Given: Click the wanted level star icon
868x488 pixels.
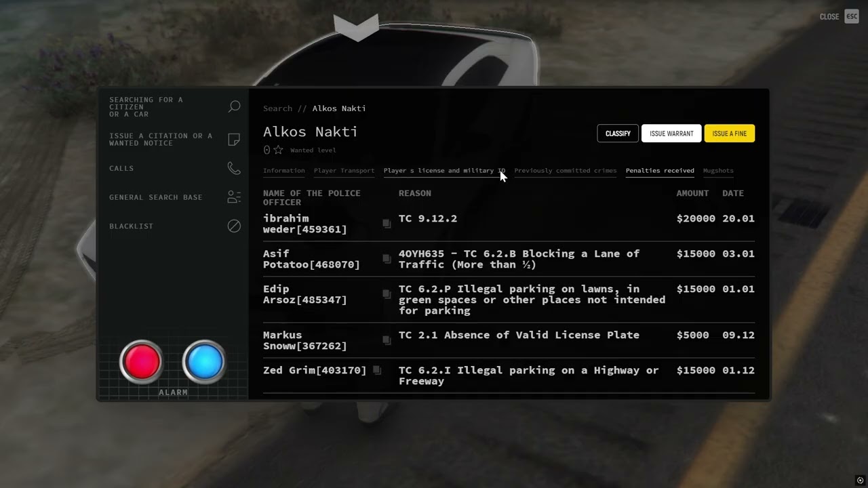Looking at the screenshot, I should 278,150.
